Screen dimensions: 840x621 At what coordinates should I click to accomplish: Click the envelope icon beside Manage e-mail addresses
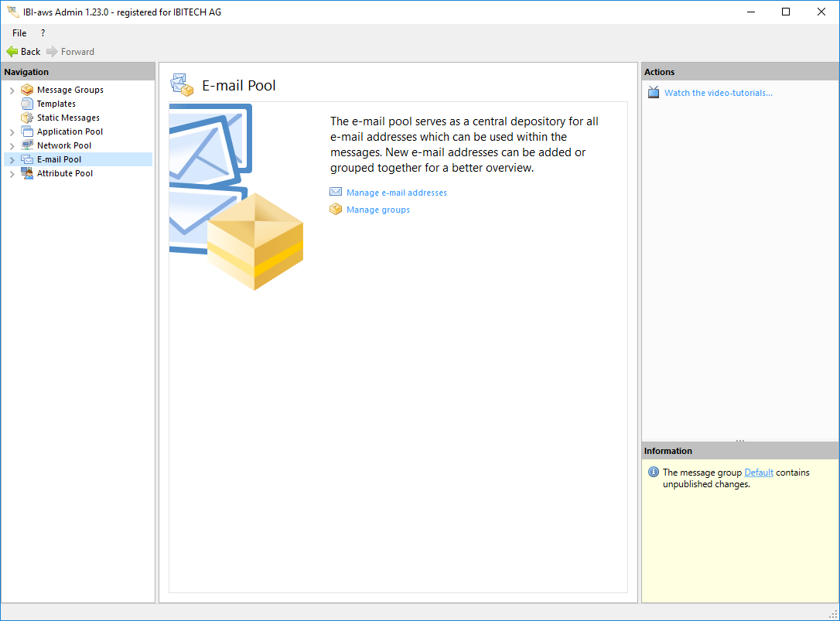[x=336, y=193]
